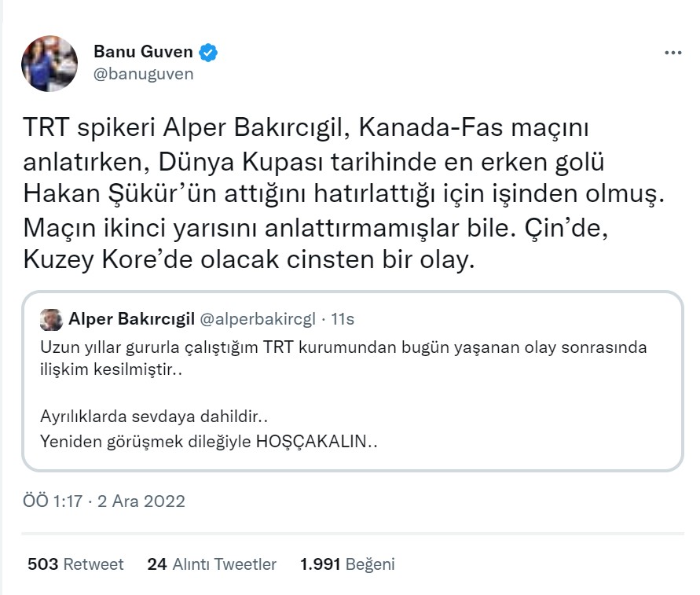Click the @banuguven handle
The image size is (700, 595).
[x=143, y=74]
